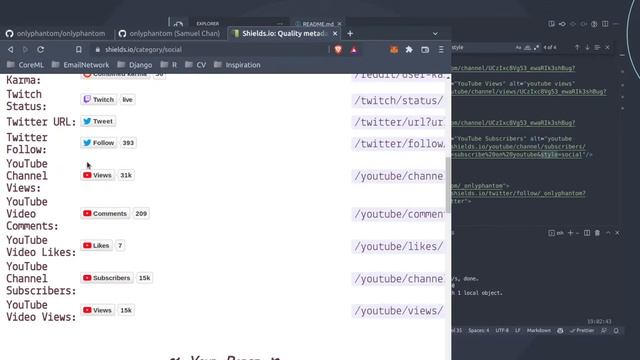Click the YouTube Channel Views badge
Screen dimensions: 640x360
tap(107, 175)
